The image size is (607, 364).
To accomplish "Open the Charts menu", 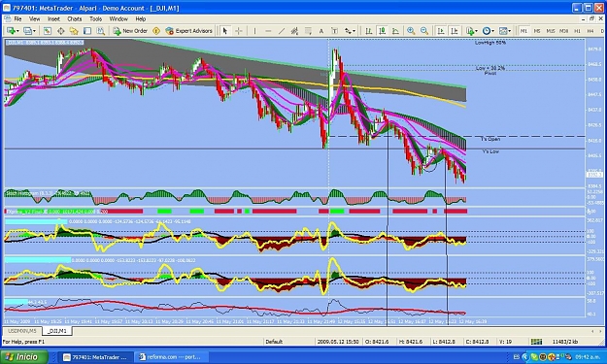I will [75, 19].
